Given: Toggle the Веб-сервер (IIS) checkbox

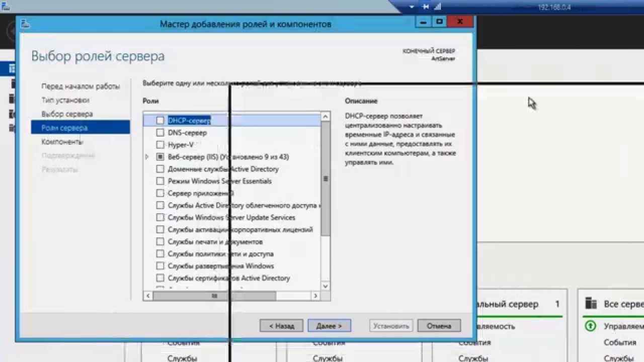Looking at the screenshot, I should pos(160,157).
